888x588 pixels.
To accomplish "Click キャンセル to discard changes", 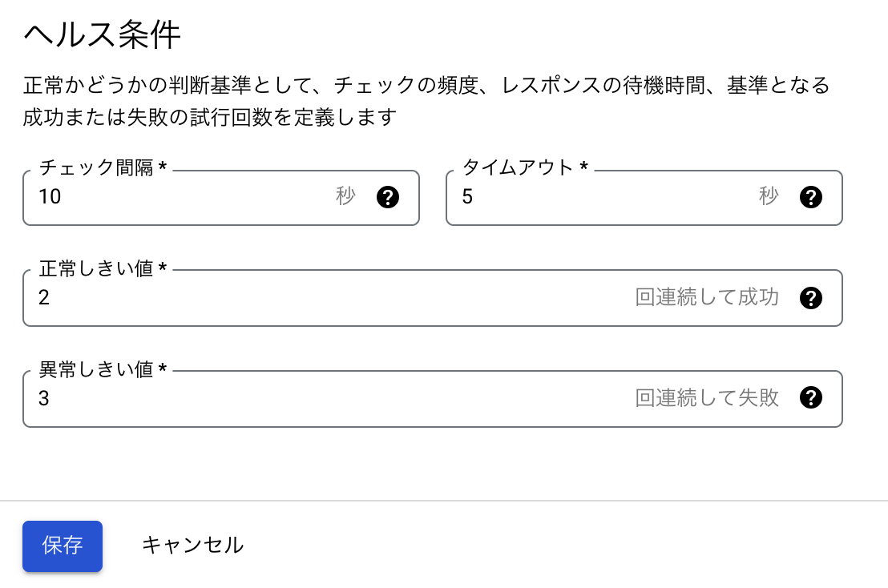I will click(192, 546).
